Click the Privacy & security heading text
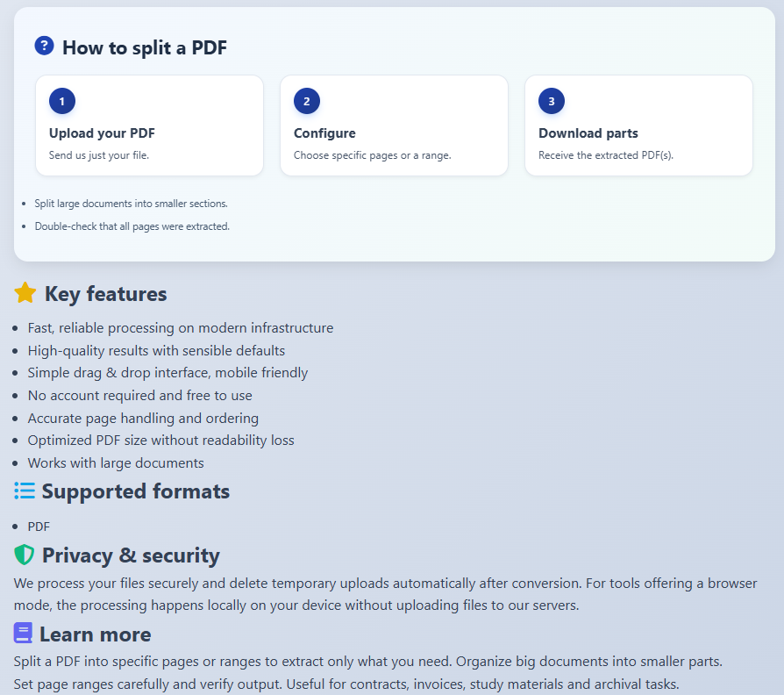This screenshot has width=784, height=695. pyautogui.click(x=131, y=555)
